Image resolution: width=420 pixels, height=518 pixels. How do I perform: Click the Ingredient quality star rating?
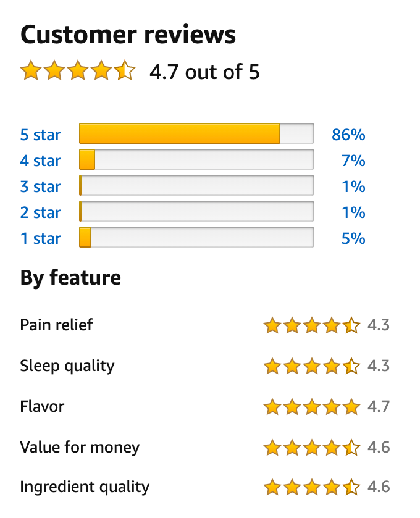(x=311, y=487)
